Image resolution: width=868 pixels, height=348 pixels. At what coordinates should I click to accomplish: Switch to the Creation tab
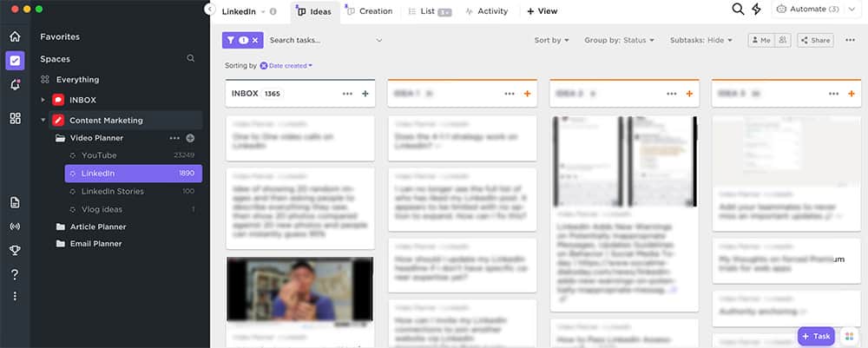370,11
